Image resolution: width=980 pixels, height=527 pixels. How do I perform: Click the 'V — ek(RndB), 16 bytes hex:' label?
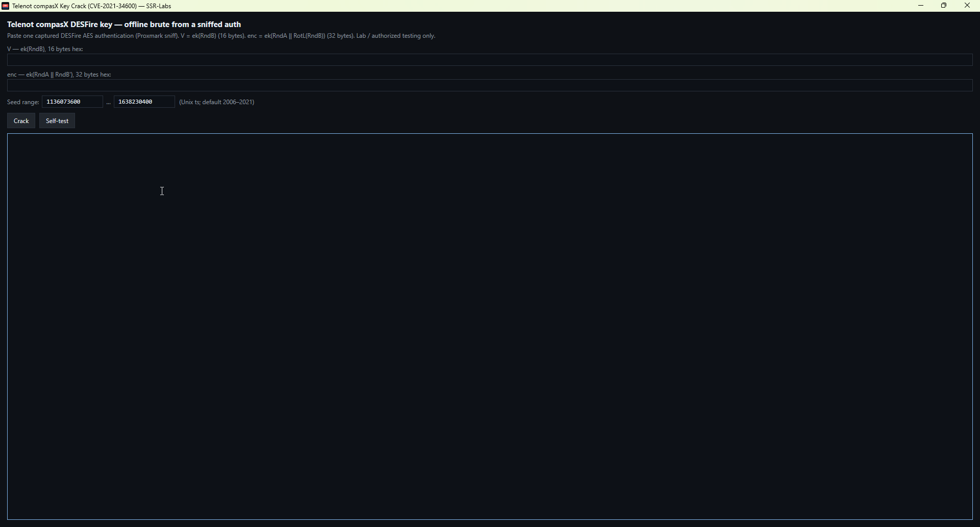[45, 50]
